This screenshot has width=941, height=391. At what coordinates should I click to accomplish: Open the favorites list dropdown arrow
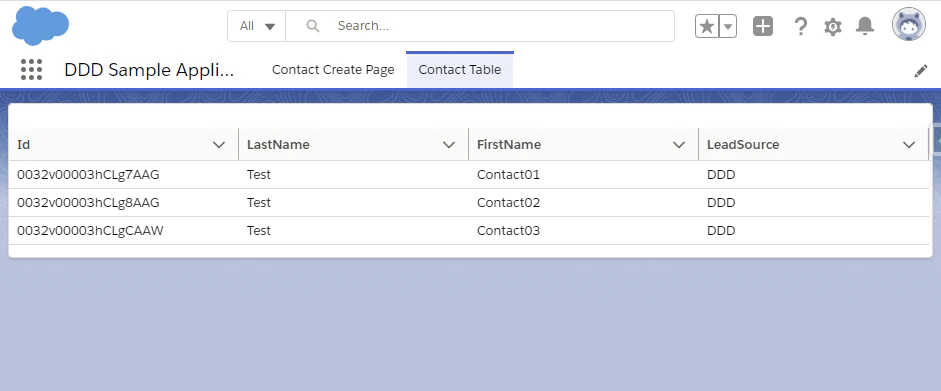(x=728, y=26)
